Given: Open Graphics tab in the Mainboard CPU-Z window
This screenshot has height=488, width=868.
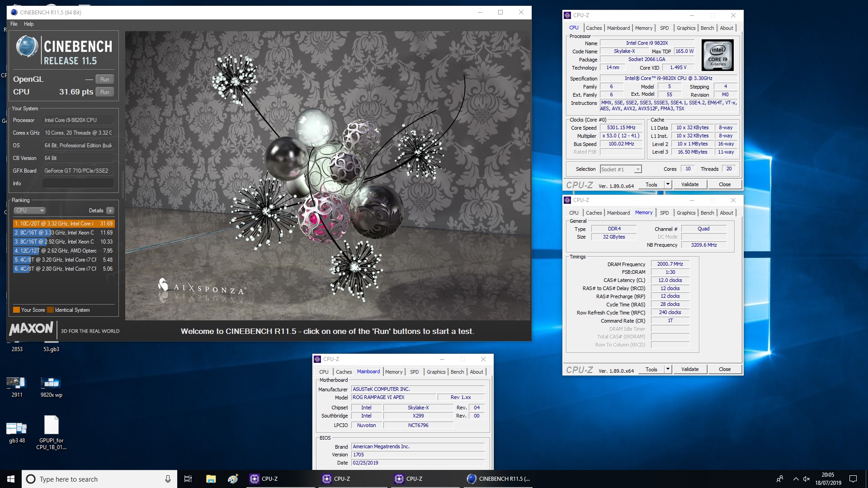Looking at the screenshot, I should point(436,372).
